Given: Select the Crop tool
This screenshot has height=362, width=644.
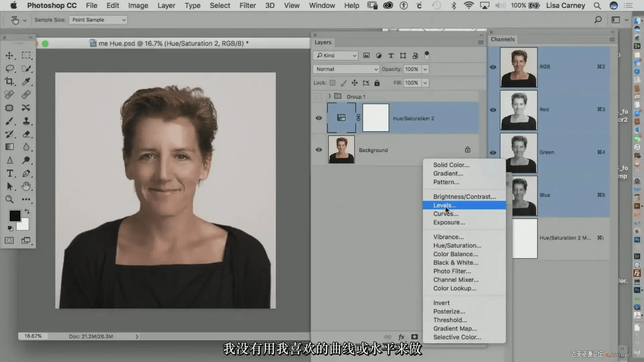Looking at the screenshot, I should pyautogui.click(x=9, y=81).
